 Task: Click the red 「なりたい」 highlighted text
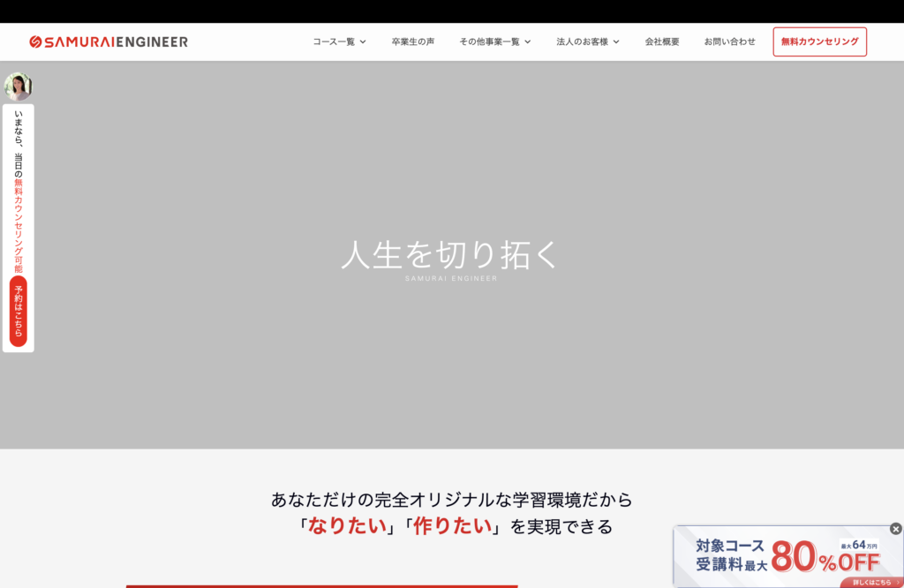click(x=347, y=526)
